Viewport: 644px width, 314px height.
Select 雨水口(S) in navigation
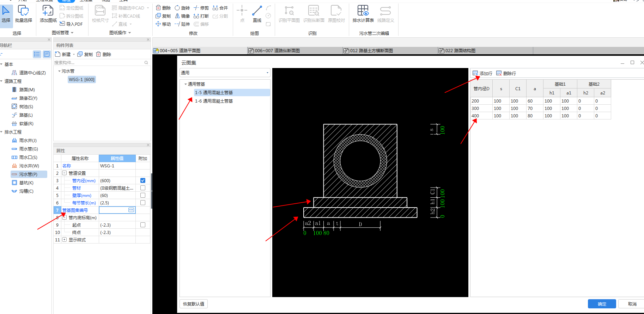click(28, 158)
